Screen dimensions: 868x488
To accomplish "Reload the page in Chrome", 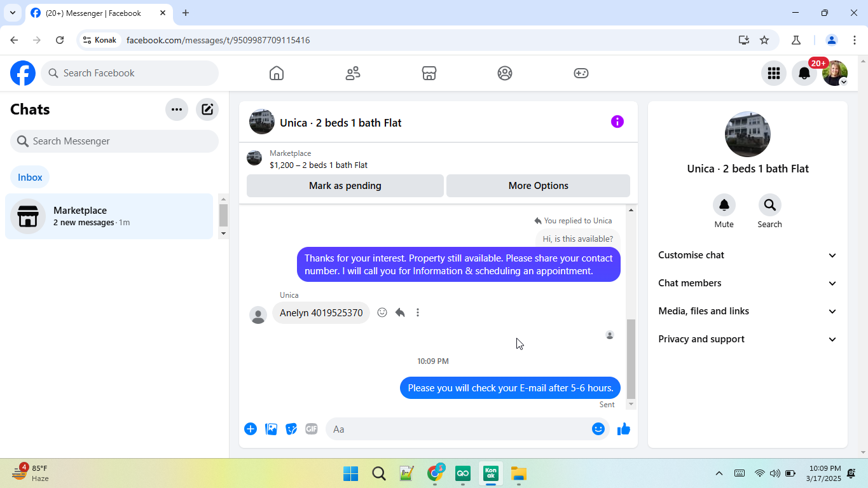I will coord(60,40).
